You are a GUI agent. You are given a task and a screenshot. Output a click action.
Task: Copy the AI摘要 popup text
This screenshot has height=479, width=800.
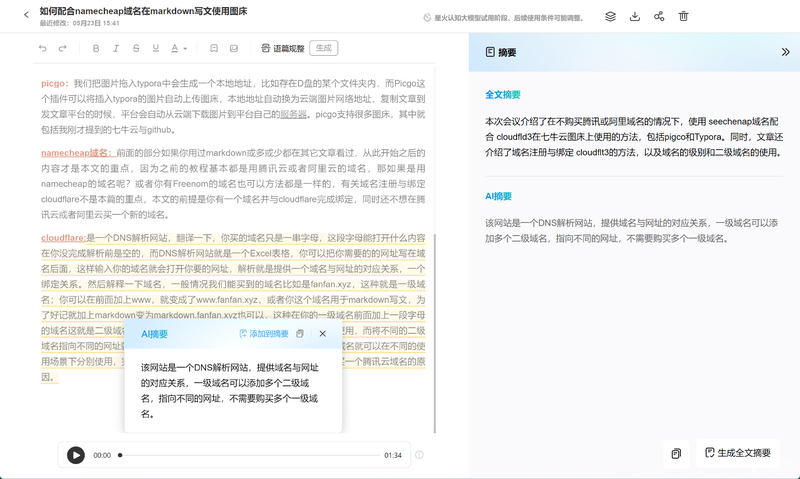click(300, 334)
